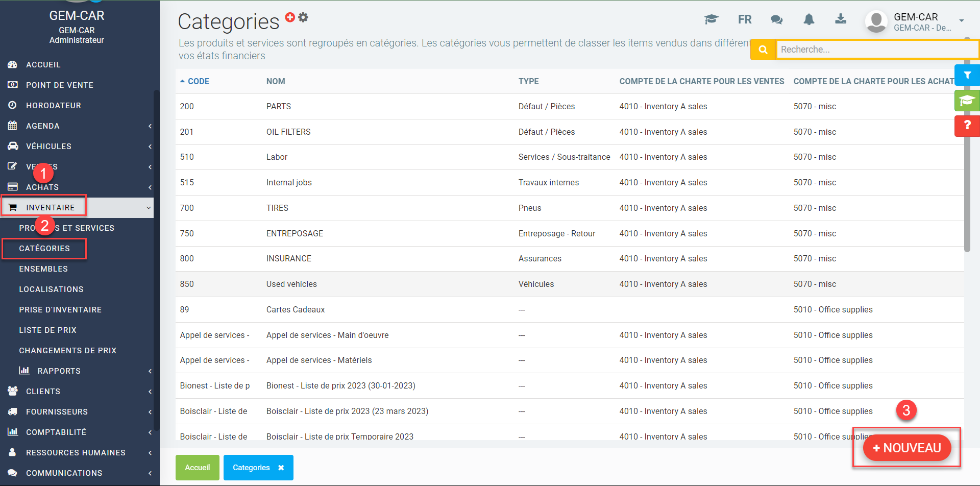Screen dimensions: 980x486
Task: Open the GEM-CAR user account dropdown
Action: (x=915, y=21)
